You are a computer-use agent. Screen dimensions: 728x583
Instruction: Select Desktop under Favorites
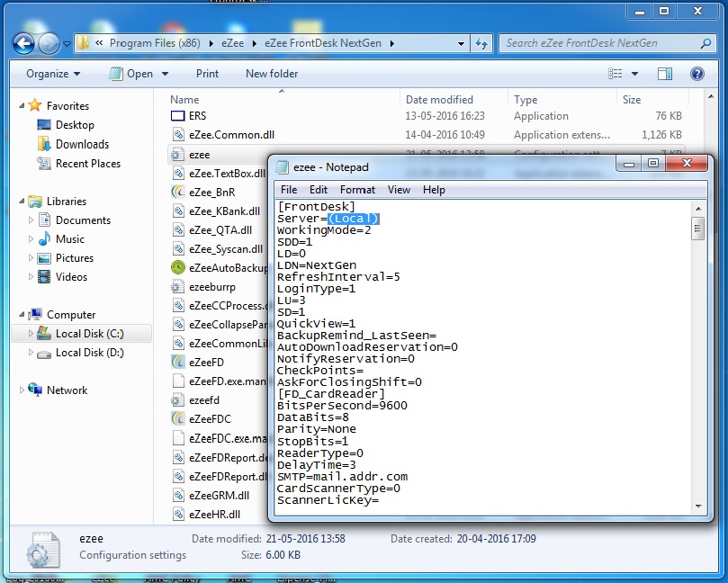(75, 125)
